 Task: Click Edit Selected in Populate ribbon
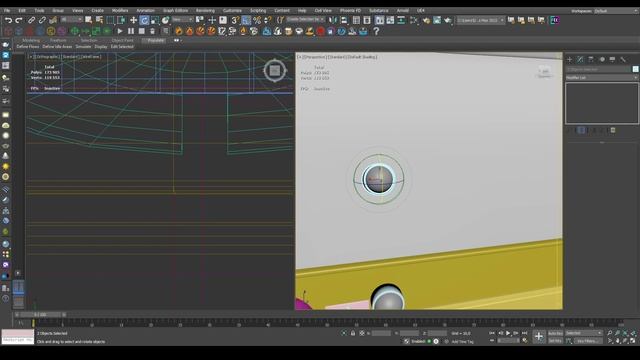[122, 47]
